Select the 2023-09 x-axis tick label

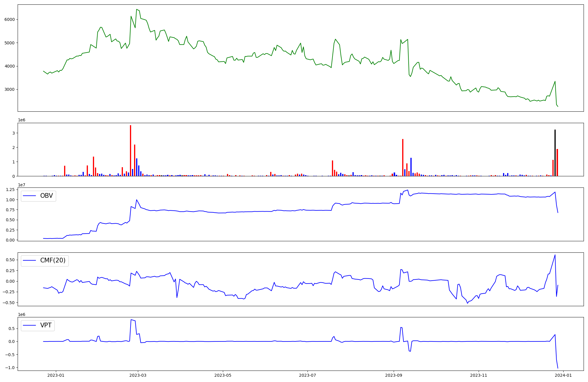tap(394, 375)
